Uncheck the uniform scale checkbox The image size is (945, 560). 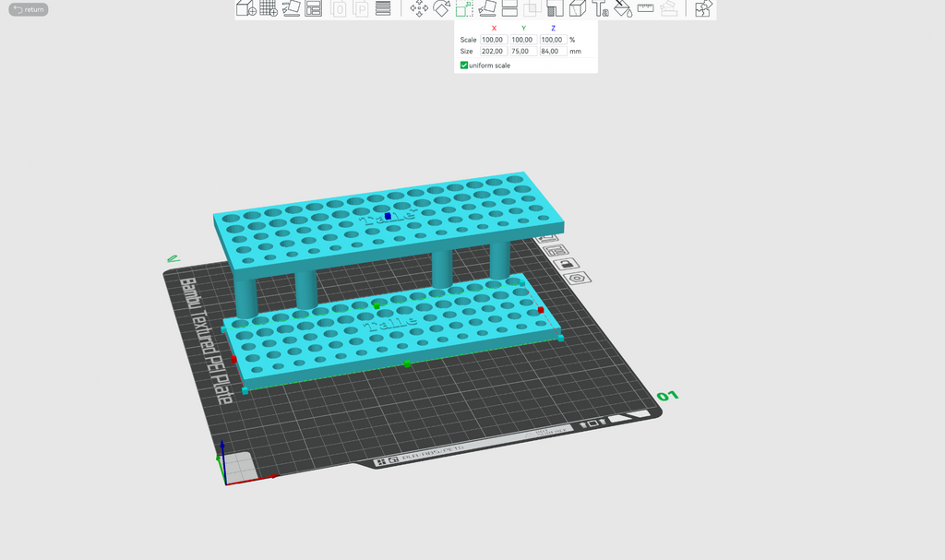pyautogui.click(x=464, y=66)
